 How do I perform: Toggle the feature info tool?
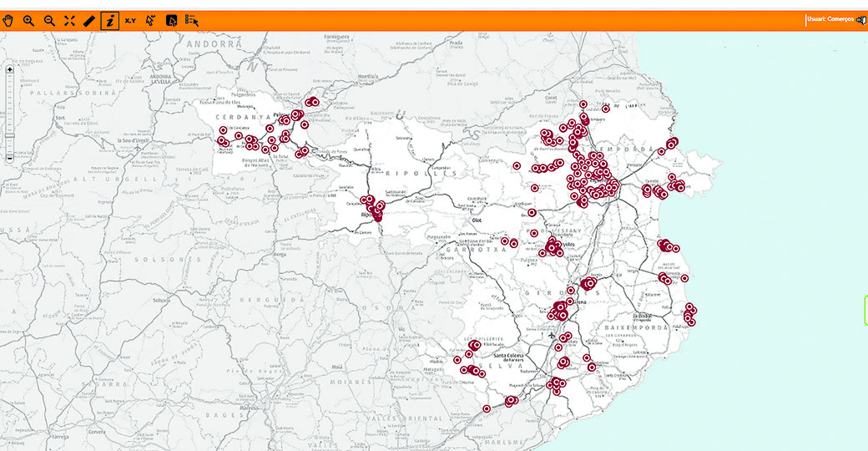point(109,21)
